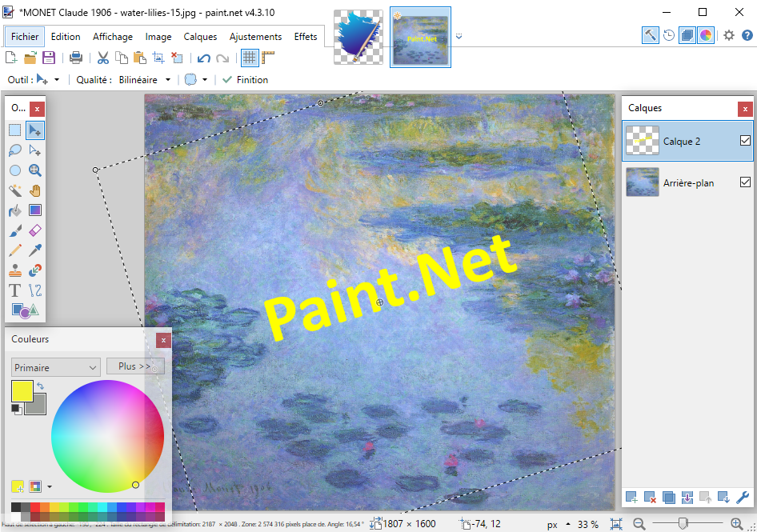The height and width of the screenshot is (532, 757).
Task: Click the Save icon in toolbar
Action: tap(49, 58)
